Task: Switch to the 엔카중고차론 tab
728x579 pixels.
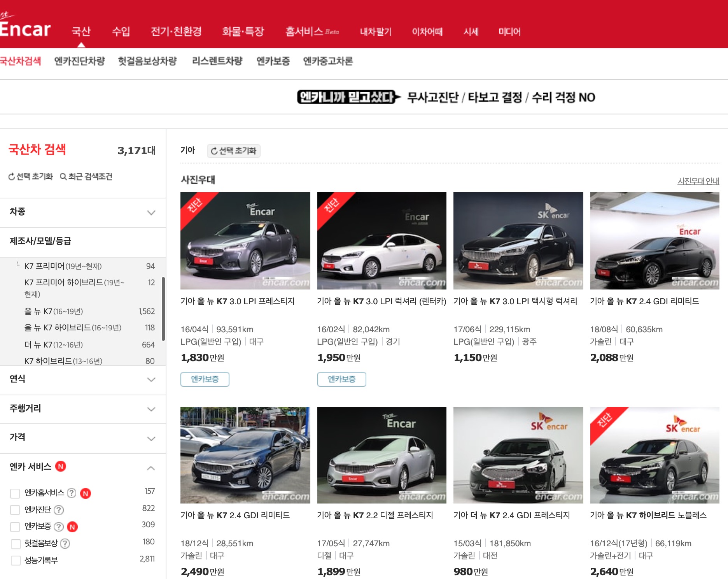Action: point(328,61)
